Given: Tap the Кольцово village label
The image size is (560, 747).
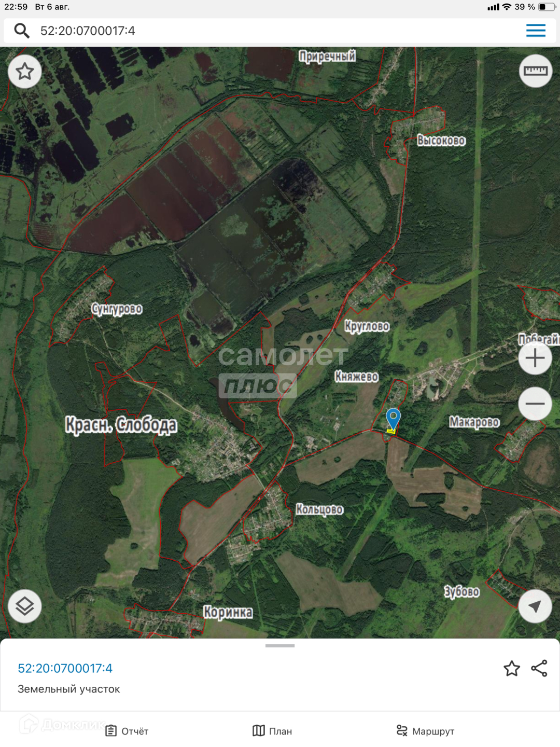Looking at the screenshot, I should click(x=319, y=509).
